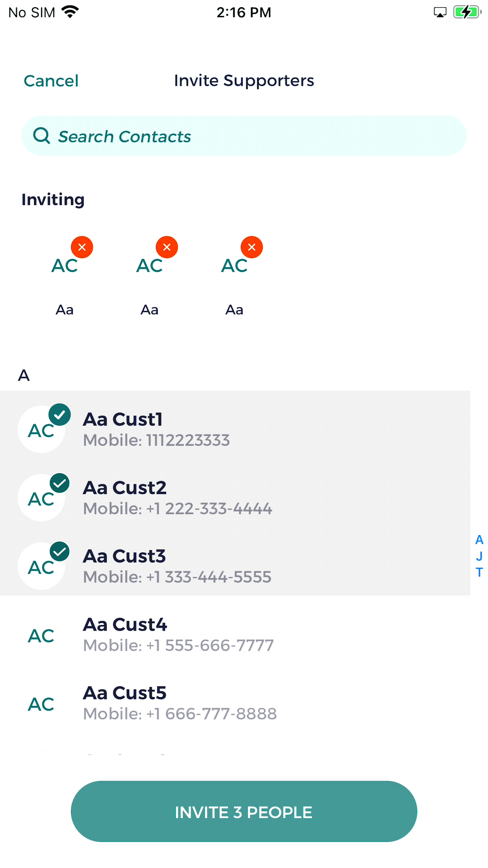Tap the AC avatar for Aa Cust5

pyautogui.click(x=41, y=704)
